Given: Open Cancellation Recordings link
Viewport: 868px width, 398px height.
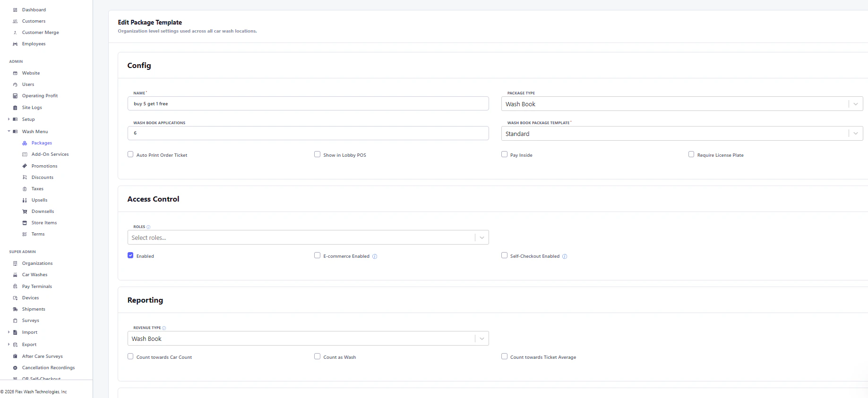Looking at the screenshot, I should click(x=48, y=368).
